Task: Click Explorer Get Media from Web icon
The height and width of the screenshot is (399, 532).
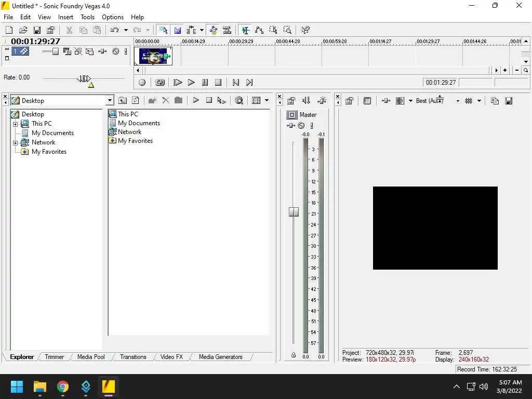Action: tap(239, 100)
